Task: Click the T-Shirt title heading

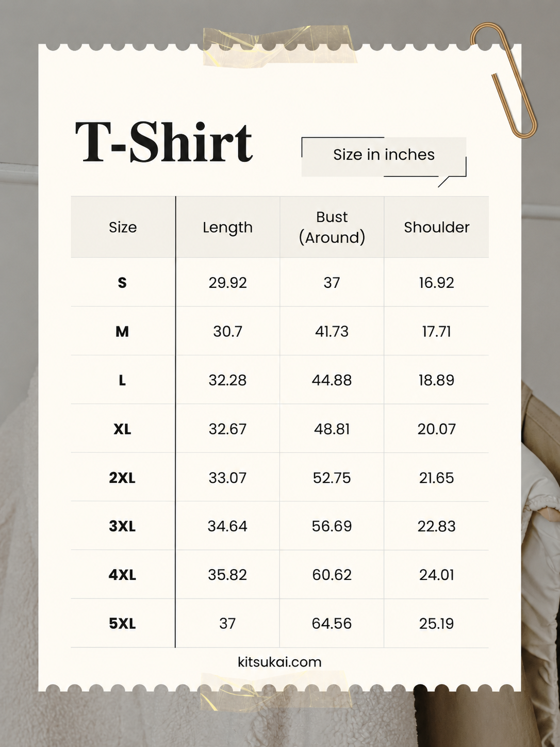Action: tap(164, 141)
